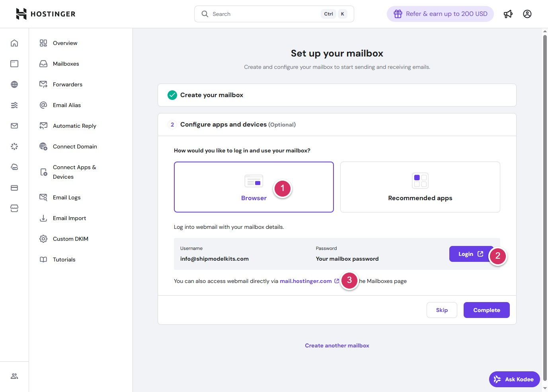Screen dimensions: 548x392
Task: Open Mailboxes in the sidebar menu
Action: pos(66,64)
